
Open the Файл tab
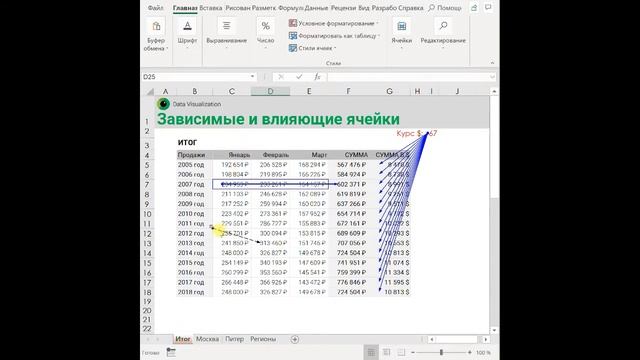156,8
